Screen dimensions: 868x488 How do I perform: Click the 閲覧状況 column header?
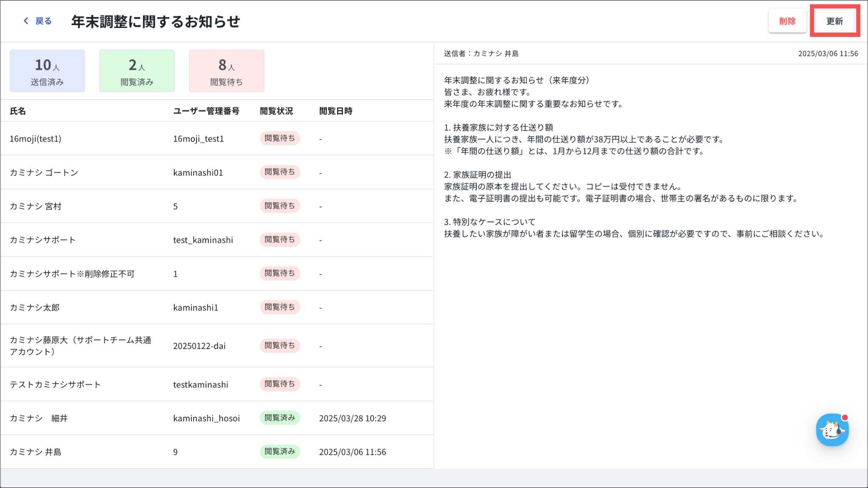(276, 111)
